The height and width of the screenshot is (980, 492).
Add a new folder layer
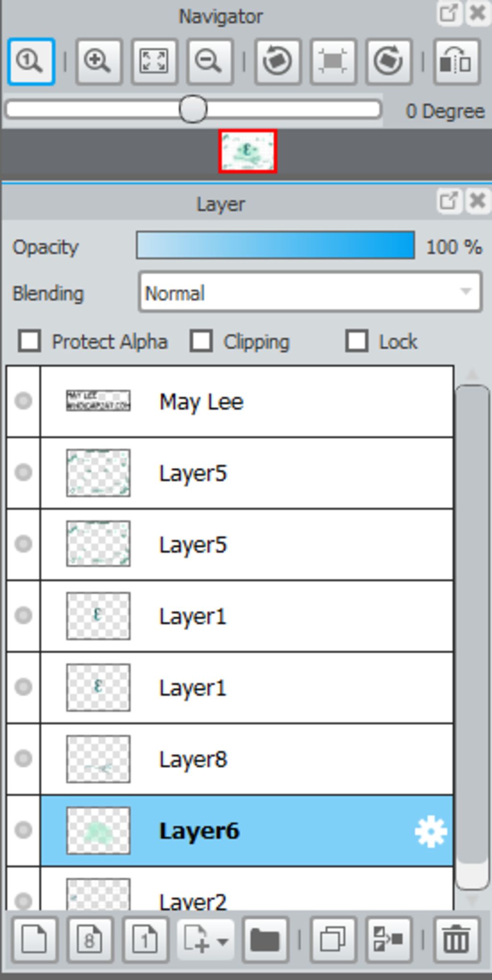coord(265,939)
